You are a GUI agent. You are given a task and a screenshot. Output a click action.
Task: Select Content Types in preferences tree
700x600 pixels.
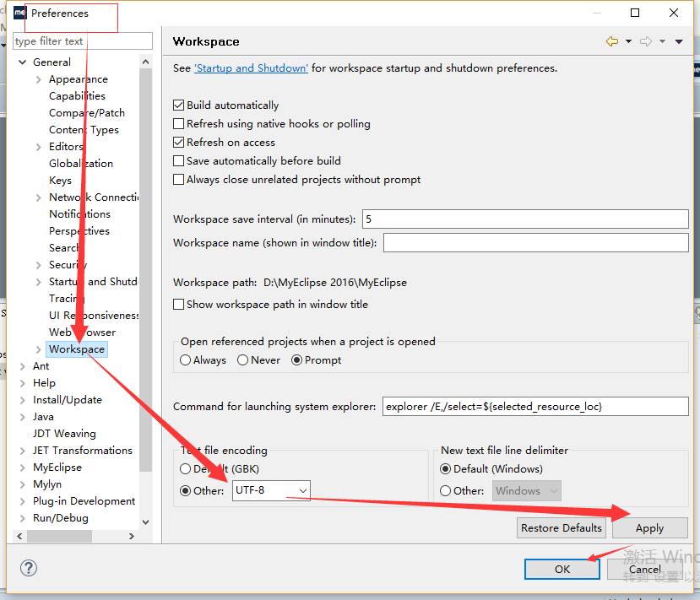click(x=84, y=130)
